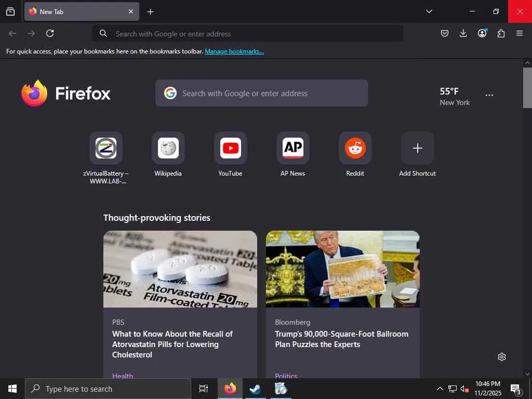Show the Downloads panel

[x=463, y=33]
